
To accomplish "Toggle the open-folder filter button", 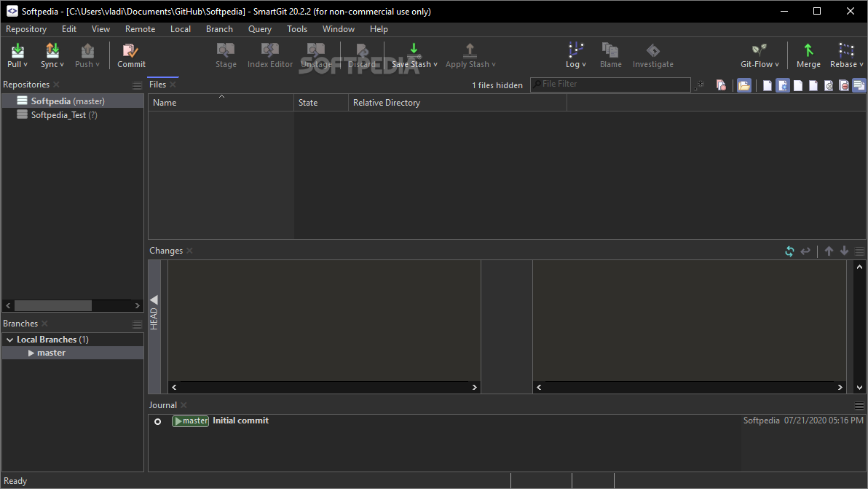I will 744,85.
